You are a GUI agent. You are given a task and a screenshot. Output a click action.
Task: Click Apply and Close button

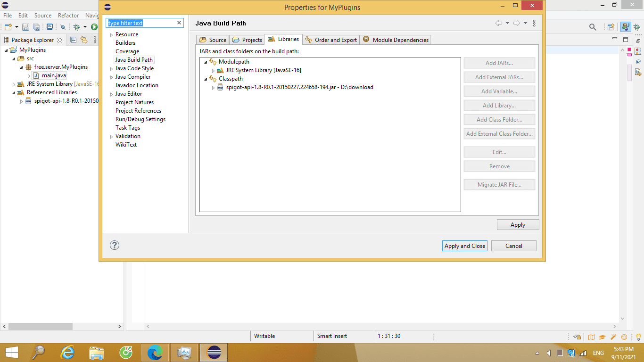[x=465, y=246]
